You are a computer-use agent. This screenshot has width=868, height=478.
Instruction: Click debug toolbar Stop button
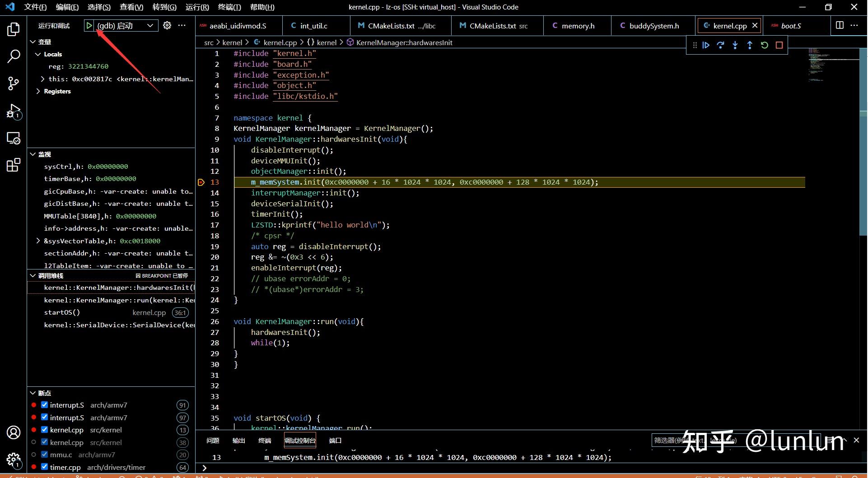(x=779, y=45)
